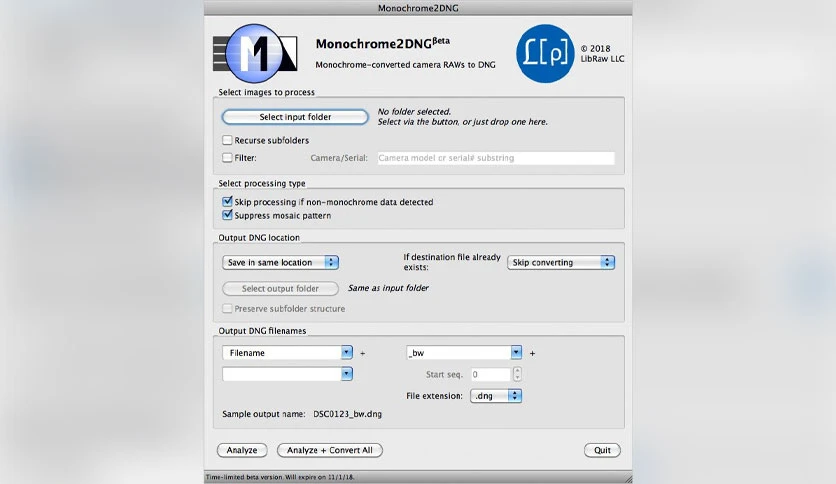Viewport: 836px width, 484px height.
Task: Click the Quit button
Action: [x=602, y=450]
